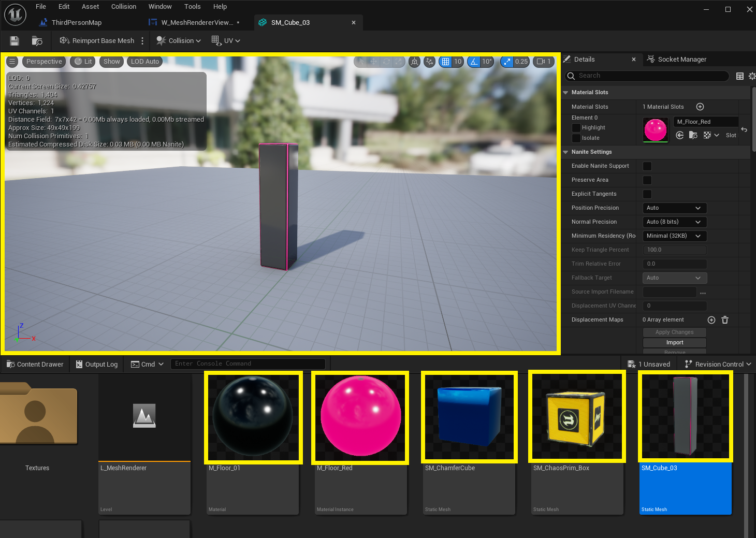Check the Preserve Area checkbox

[647, 180]
